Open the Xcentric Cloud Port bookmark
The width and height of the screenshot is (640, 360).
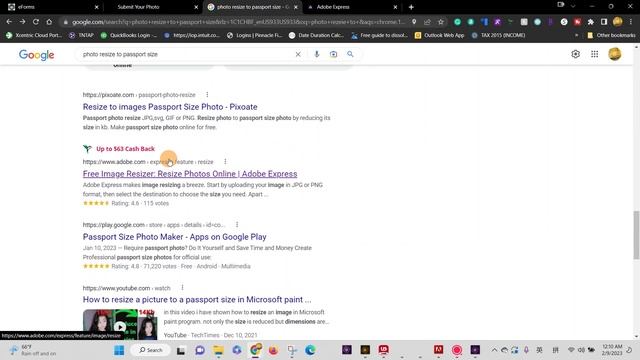pos(34,35)
